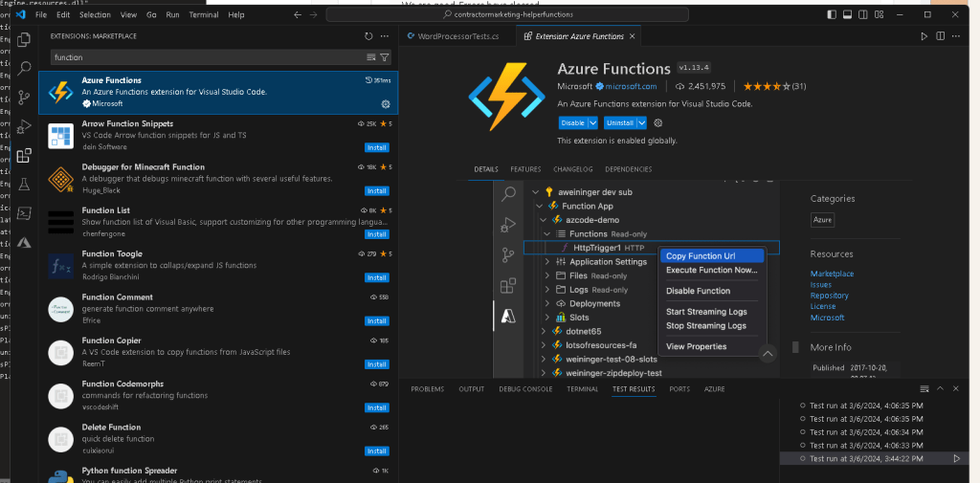Open the DEPENDENCIES tab
Viewport: 980px width, 483px height.
(x=628, y=169)
